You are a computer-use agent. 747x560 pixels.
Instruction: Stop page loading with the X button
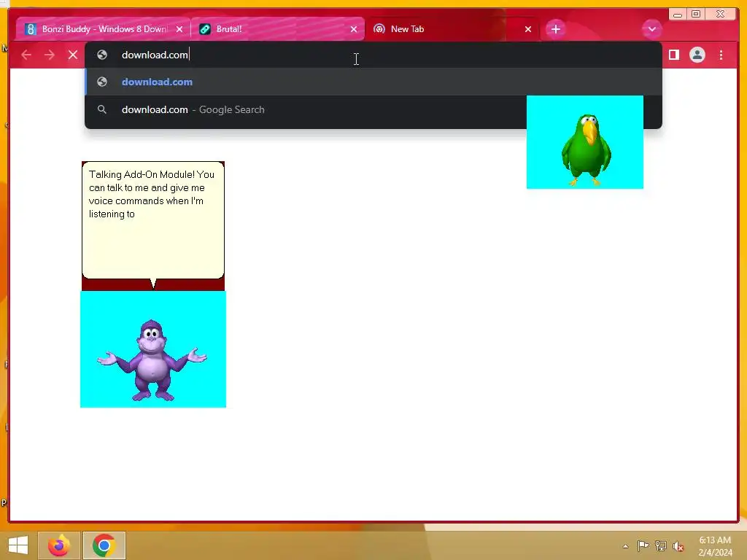(x=73, y=55)
